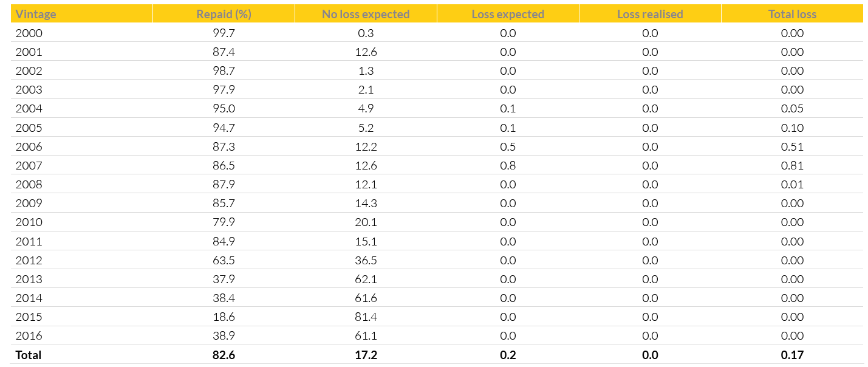
Task: Click Loss expected value 0.8 for 2007
Action: (508, 166)
